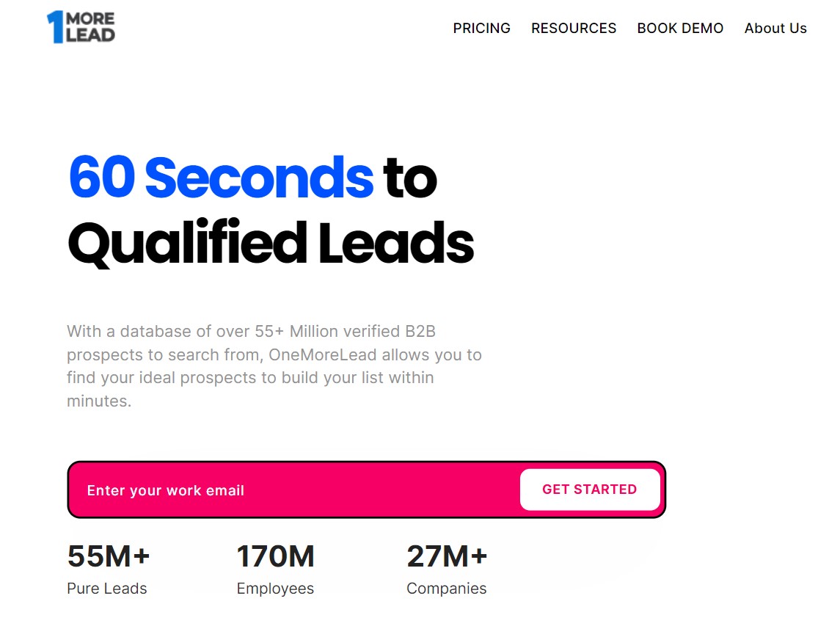
Task: Click the GET STARTED button
Action: pos(590,489)
